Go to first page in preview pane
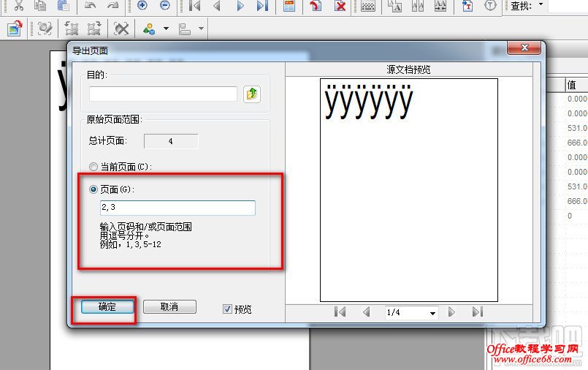 coord(340,312)
